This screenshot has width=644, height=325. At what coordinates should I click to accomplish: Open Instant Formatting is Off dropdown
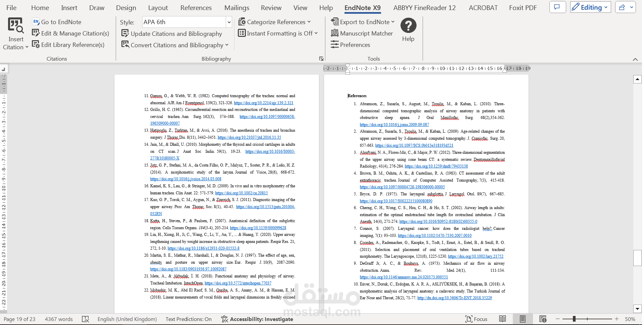point(278,34)
